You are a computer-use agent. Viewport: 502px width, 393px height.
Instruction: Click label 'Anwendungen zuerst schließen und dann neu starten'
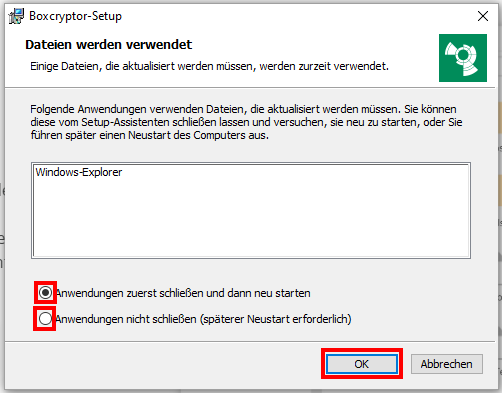point(183,293)
